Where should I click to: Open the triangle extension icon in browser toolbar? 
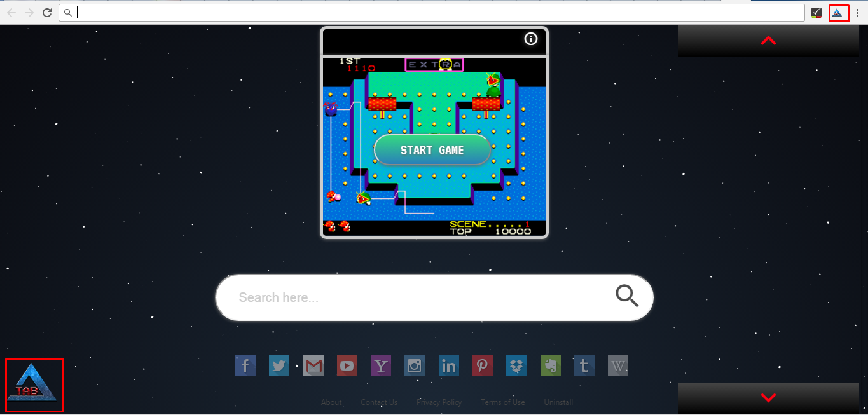tap(837, 13)
